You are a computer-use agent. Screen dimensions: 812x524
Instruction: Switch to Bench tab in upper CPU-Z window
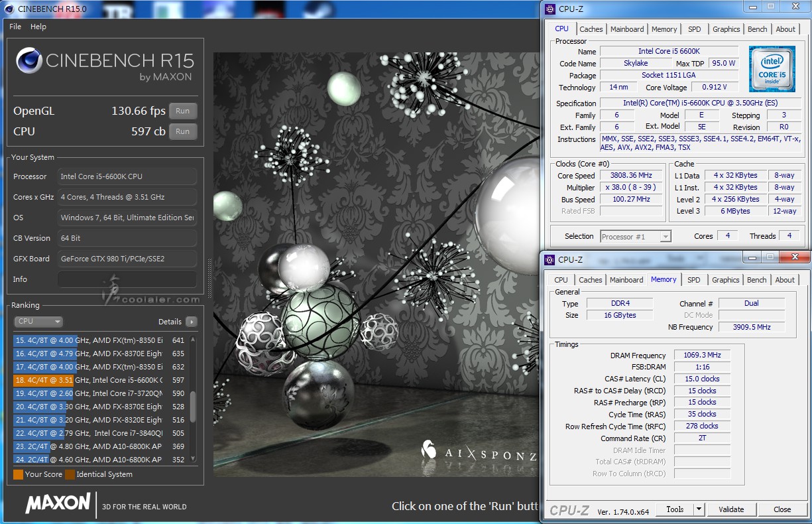coord(758,29)
